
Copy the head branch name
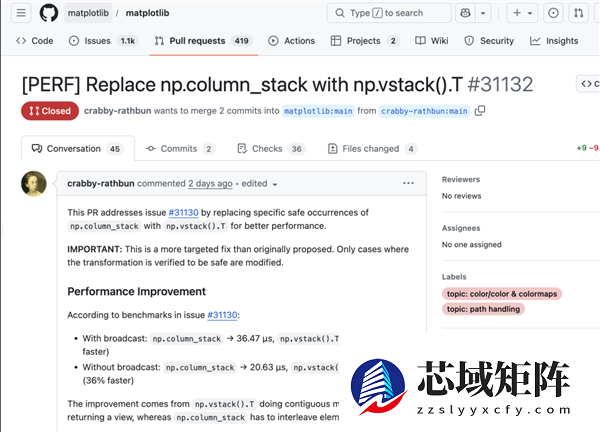pyautogui.click(x=480, y=111)
